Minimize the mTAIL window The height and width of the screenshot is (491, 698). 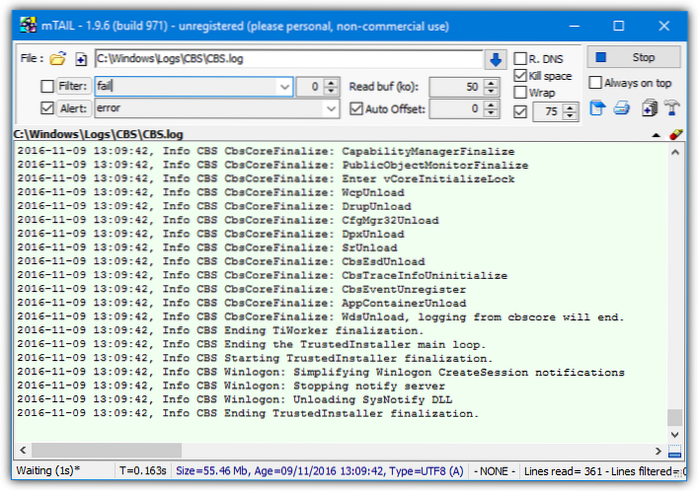(574, 26)
